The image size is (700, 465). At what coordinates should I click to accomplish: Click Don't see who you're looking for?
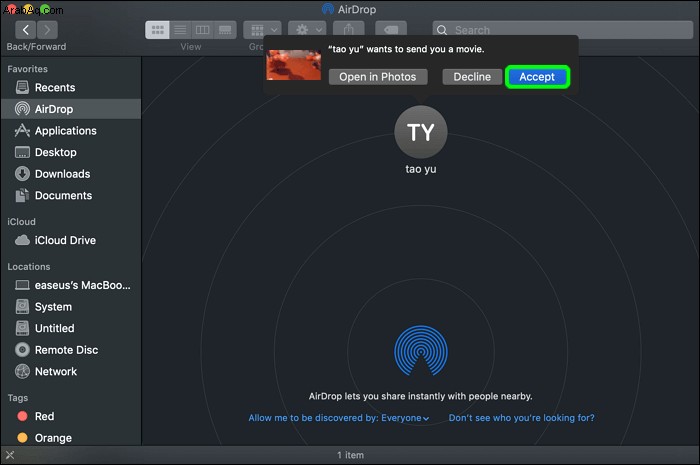(521, 418)
